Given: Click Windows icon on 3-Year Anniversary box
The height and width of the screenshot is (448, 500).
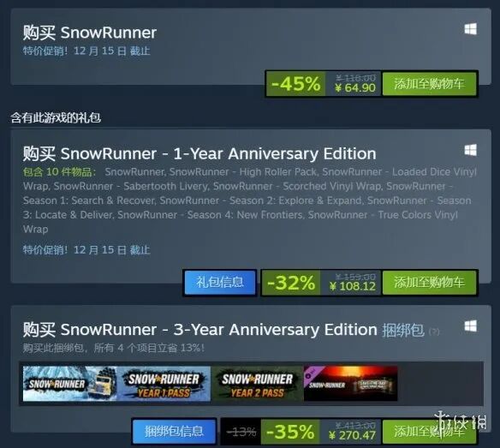Looking at the screenshot, I should (x=470, y=326).
